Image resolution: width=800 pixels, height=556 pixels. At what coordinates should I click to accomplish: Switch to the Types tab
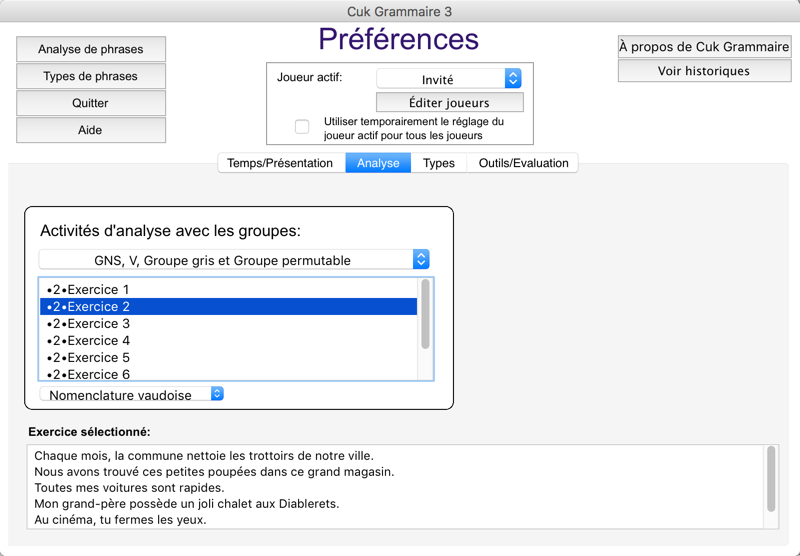coord(438,163)
